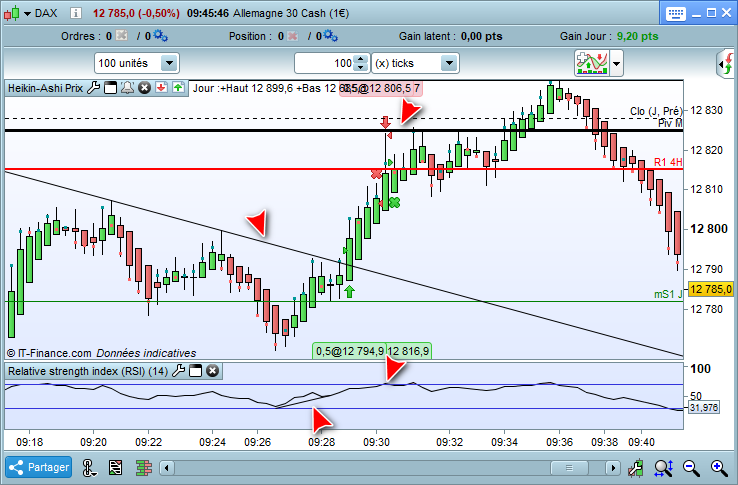Decrease the 100 value with the down stepper

[361, 67]
